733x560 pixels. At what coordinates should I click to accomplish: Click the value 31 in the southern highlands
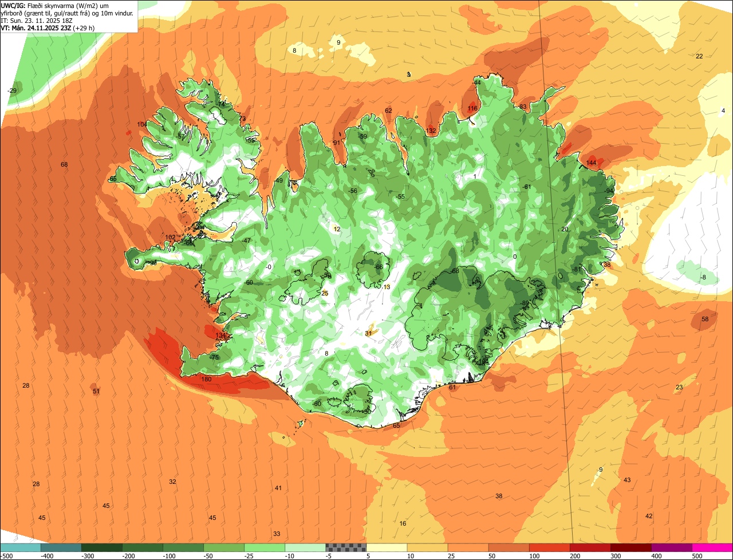(368, 333)
